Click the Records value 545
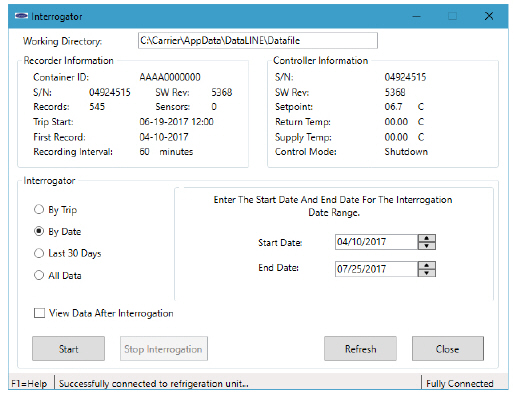This screenshot has width=514, height=394. [x=97, y=107]
